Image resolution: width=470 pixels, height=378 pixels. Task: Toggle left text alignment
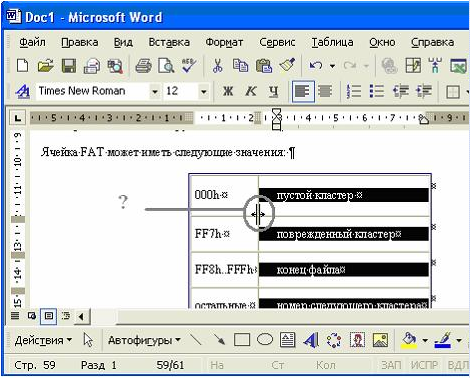coord(303,91)
